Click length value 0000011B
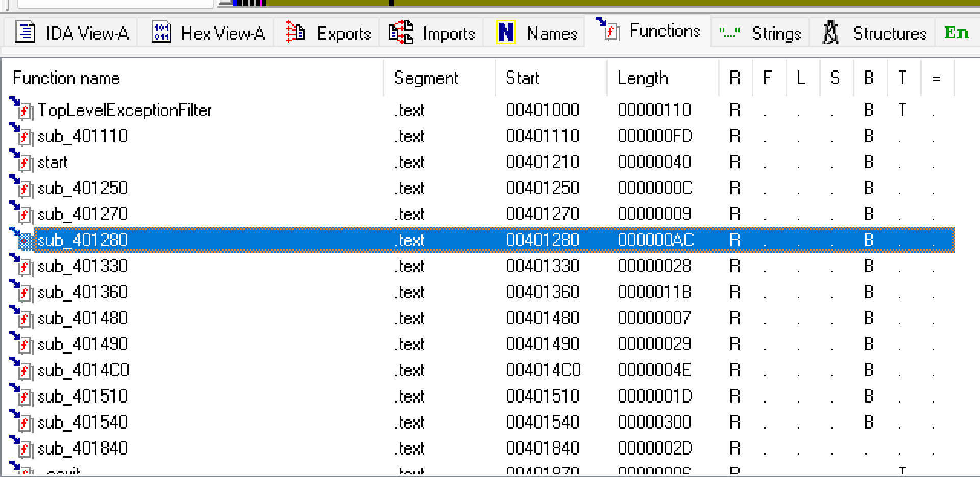The height and width of the screenshot is (477, 980). tap(654, 292)
